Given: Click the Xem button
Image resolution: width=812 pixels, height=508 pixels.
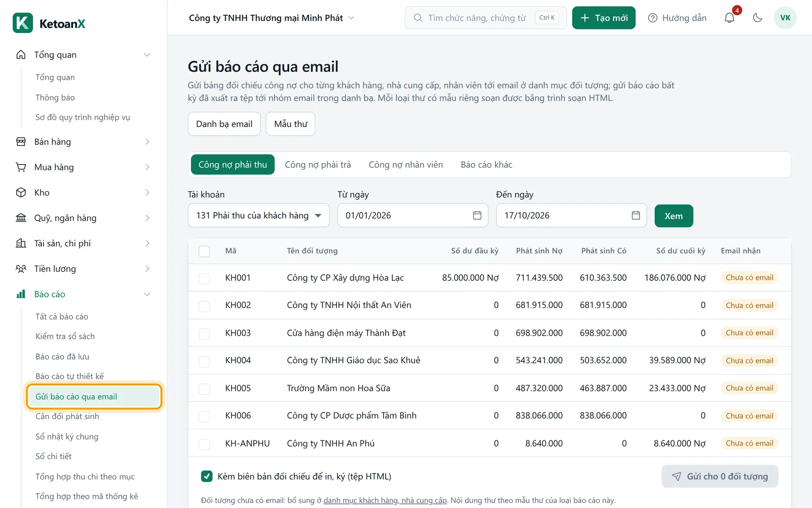Looking at the screenshot, I should [x=673, y=216].
